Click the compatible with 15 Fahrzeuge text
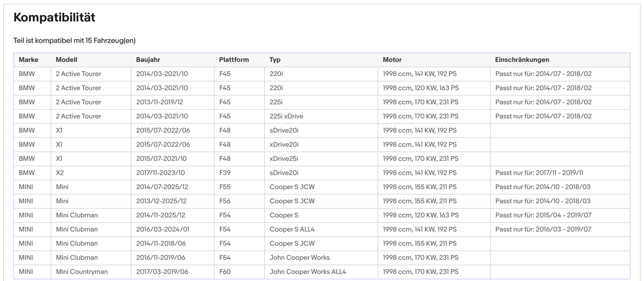The height and width of the screenshot is (281, 644). click(75, 41)
